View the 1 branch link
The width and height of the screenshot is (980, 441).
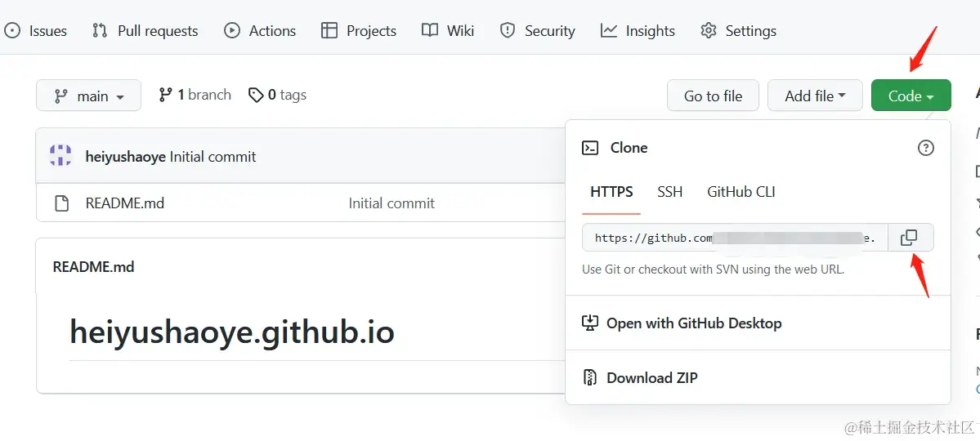coord(195,95)
